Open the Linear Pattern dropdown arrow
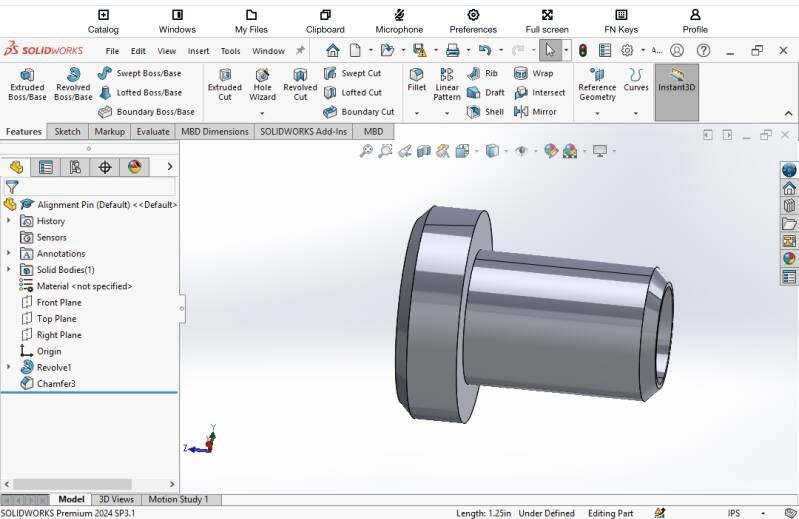 point(447,113)
